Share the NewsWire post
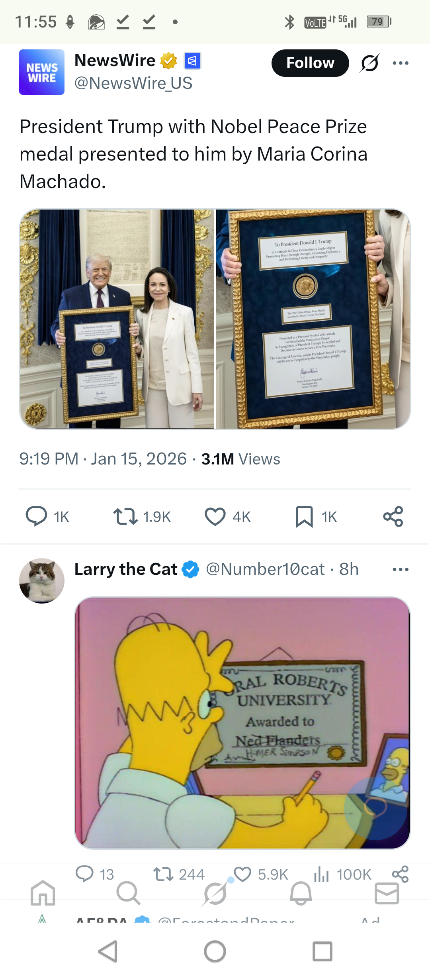The image size is (430, 980). (393, 517)
